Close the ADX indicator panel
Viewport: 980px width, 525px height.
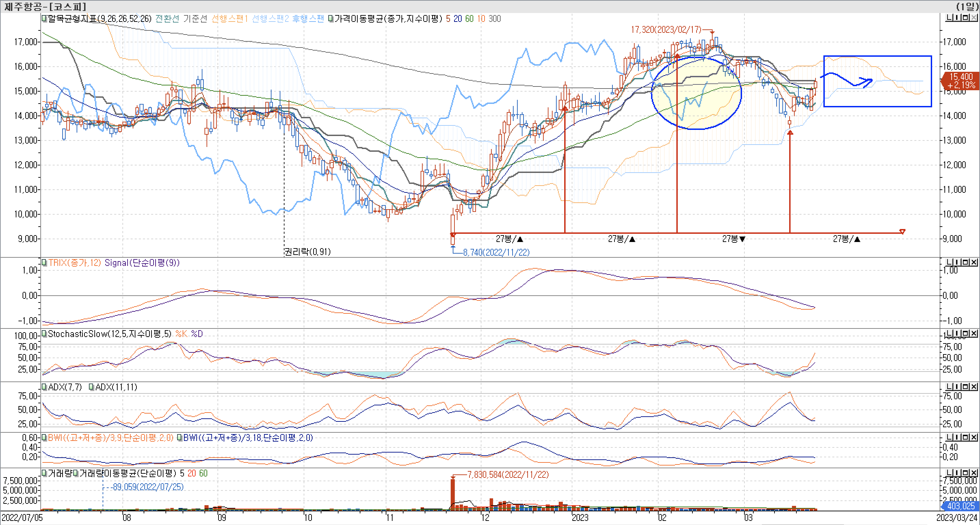[x=974, y=387]
